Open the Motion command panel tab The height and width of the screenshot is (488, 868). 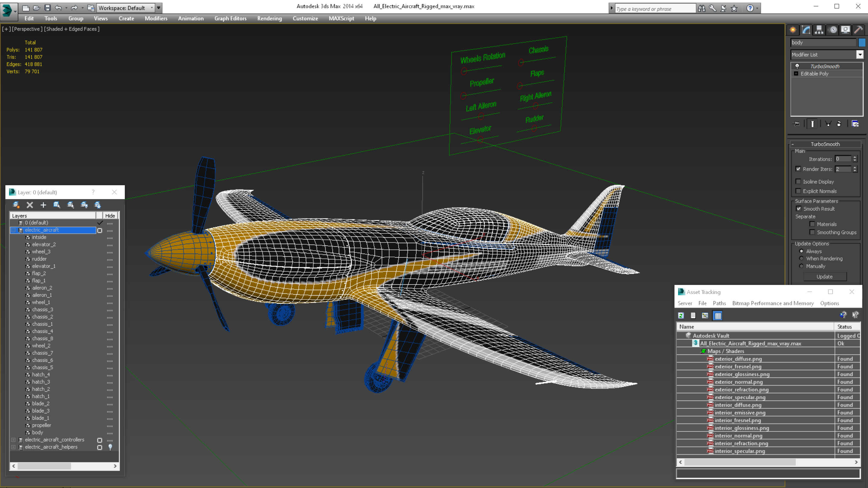[x=833, y=30]
